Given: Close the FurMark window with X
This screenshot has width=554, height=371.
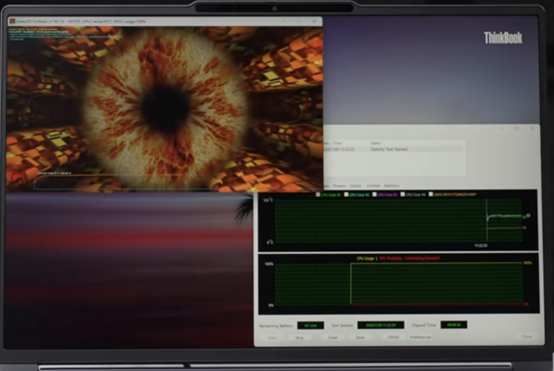Looking at the screenshot, I should 314,22.
